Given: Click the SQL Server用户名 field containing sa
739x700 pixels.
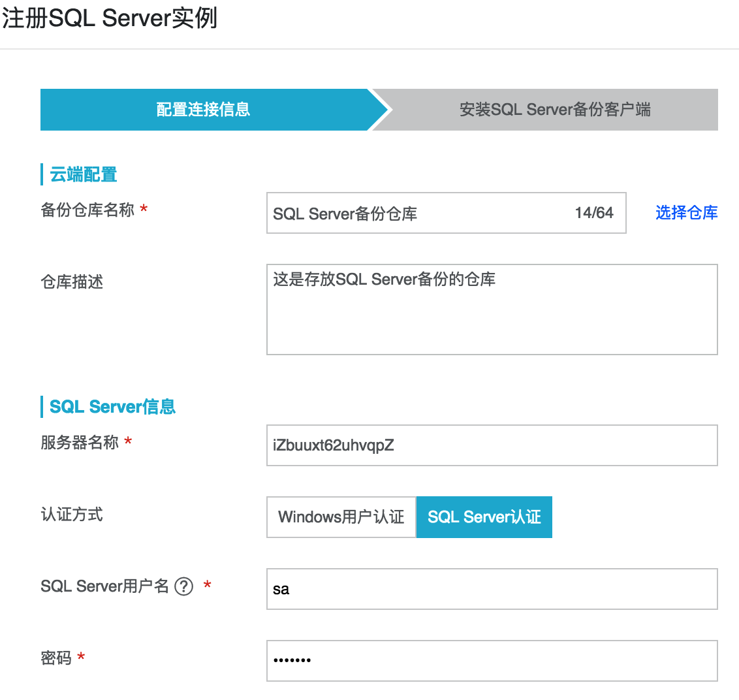Looking at the screenshot, I should tap(492, 589).
